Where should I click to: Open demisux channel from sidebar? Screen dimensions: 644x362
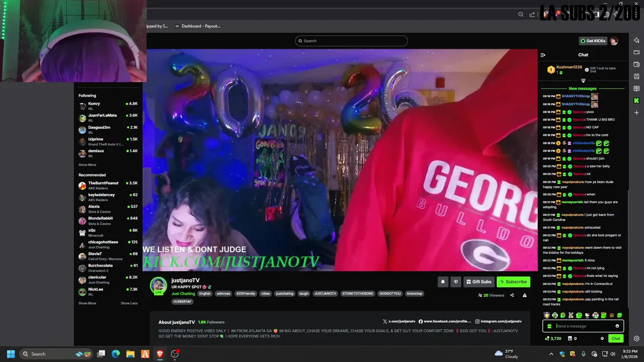[x=108, y=153]
